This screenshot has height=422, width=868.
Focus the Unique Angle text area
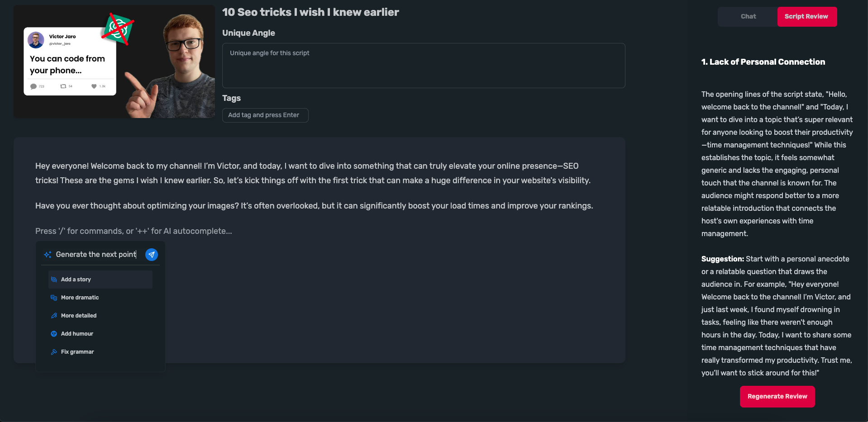423,66
